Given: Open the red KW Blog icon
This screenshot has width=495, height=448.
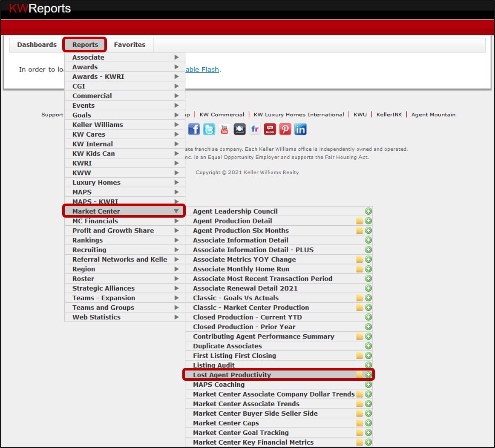Looking at the screenshot, I should click(270, 129).
